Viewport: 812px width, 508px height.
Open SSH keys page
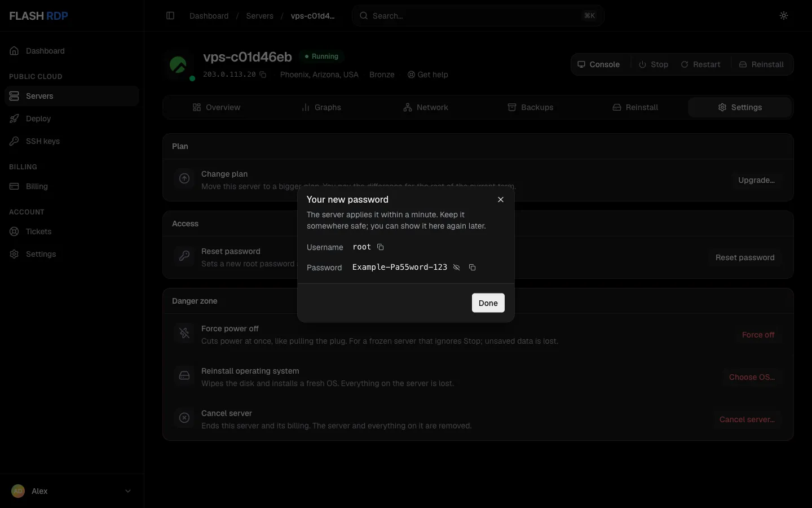[x=72, y=141]
